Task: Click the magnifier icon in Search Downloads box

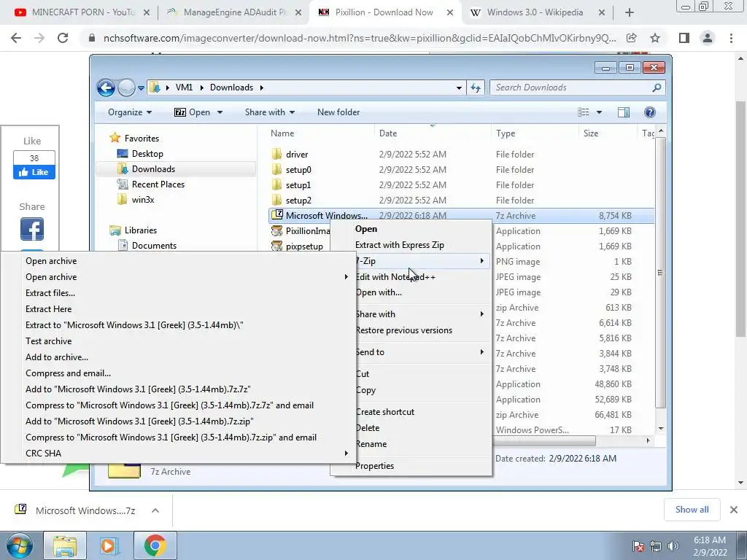Action: (x=657, y=87)
